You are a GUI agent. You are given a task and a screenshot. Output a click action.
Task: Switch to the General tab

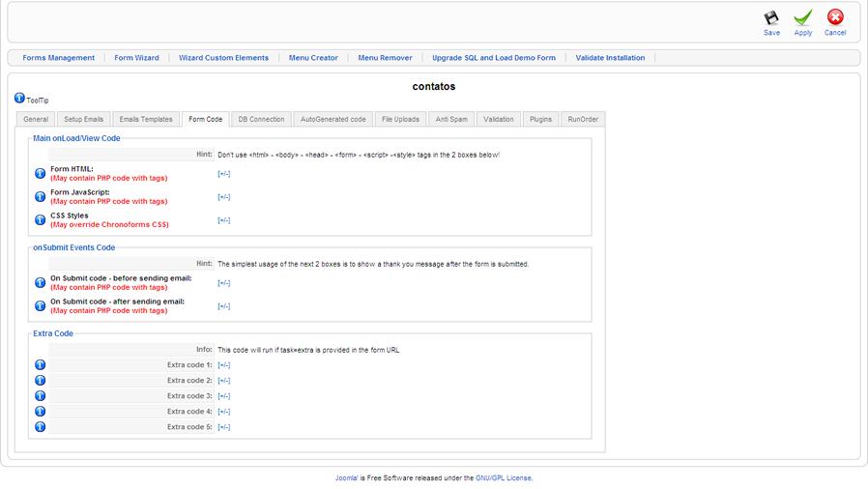coord(36,119)
